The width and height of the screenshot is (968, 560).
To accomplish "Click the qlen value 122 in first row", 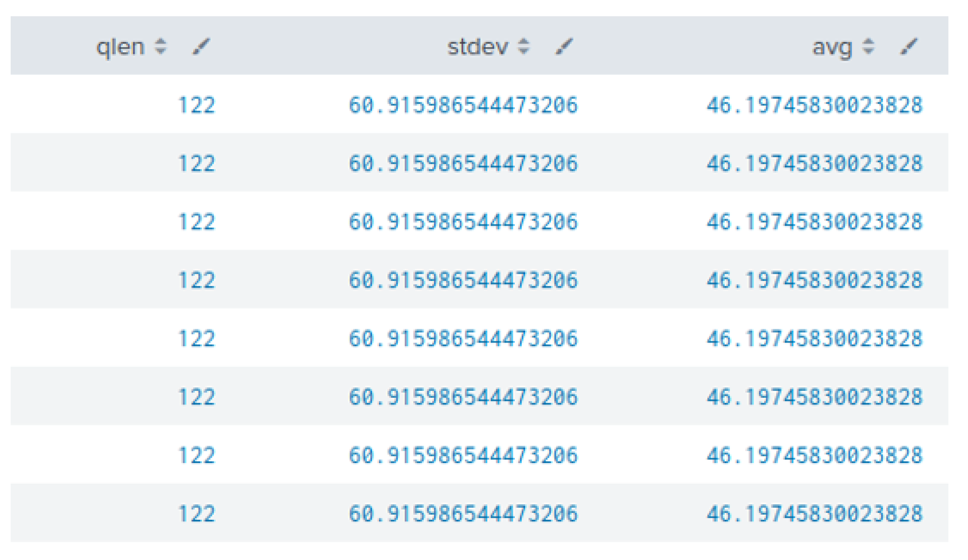I will (196, 105).
